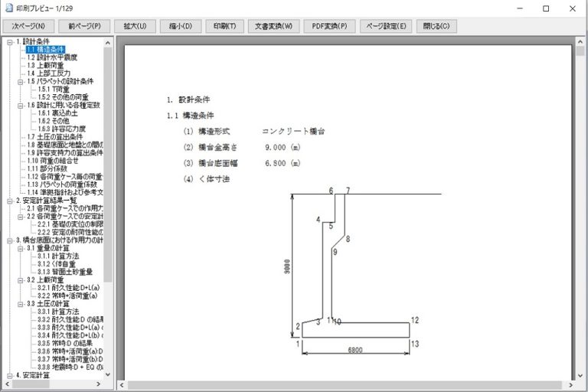Click tree panel vertical scrollbar down arrow
This screenshot has height=392, width=588.
tap(108, 375)
